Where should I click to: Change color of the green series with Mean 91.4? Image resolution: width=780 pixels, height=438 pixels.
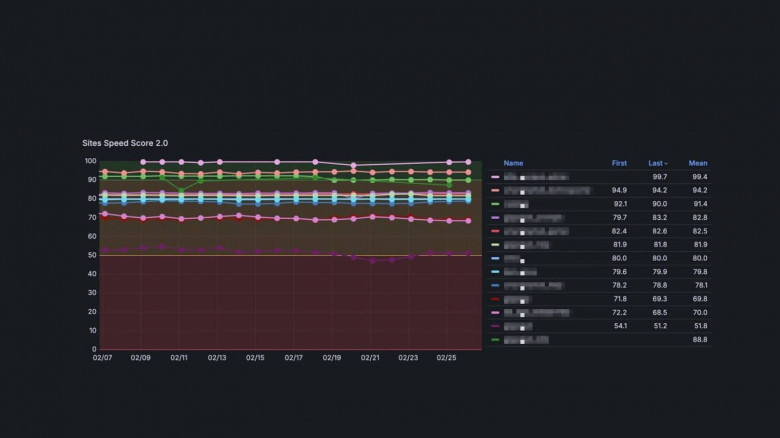point(495,204)
